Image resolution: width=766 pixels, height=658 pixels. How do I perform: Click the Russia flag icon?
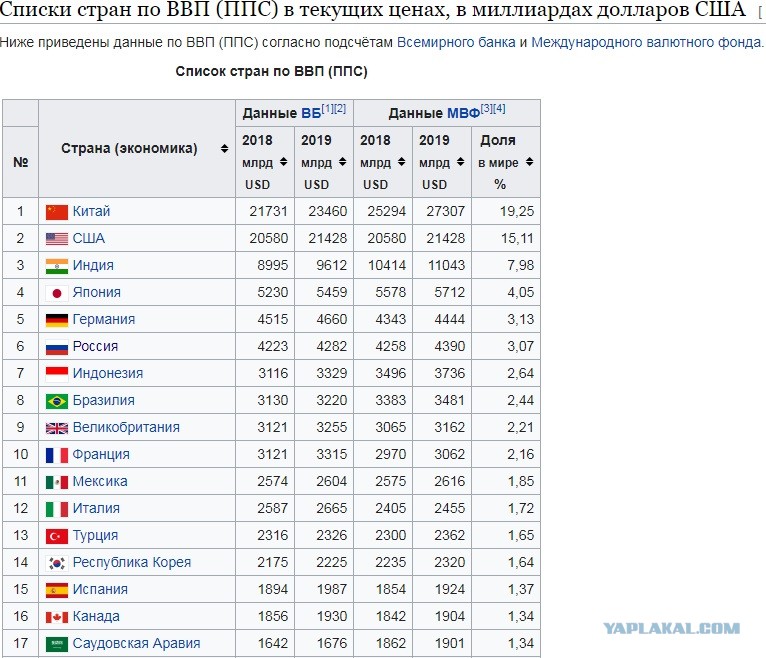pyautogui.click(x=57, y=347)
